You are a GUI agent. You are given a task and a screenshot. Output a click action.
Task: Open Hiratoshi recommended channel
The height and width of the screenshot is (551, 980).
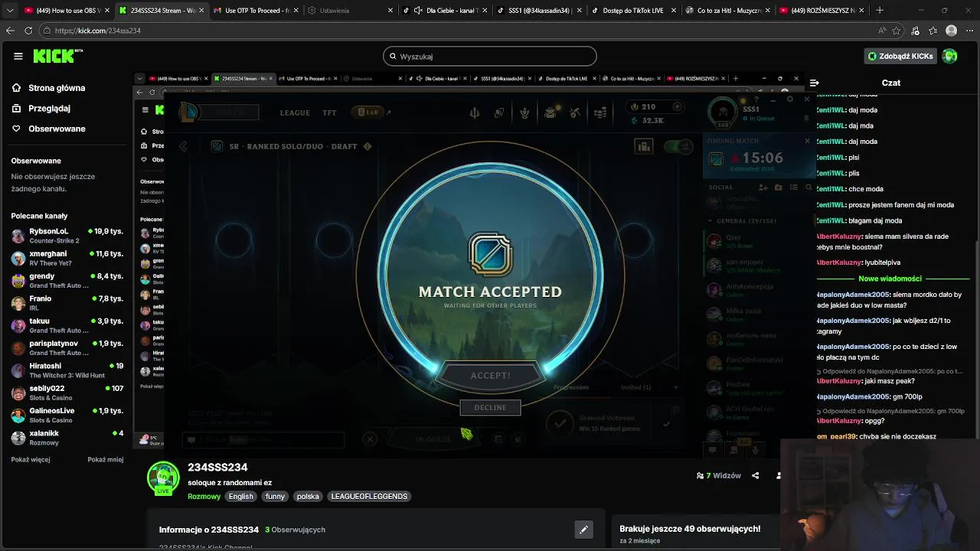tap(67, 370)
